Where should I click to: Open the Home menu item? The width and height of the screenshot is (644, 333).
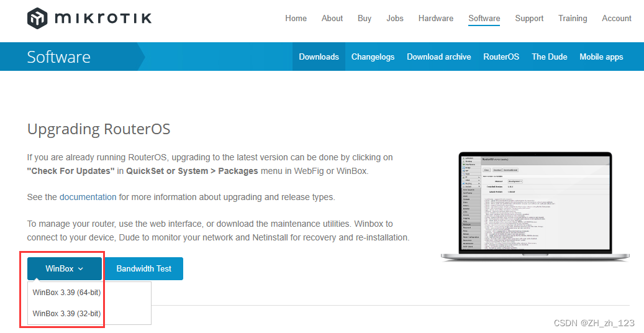296,19
